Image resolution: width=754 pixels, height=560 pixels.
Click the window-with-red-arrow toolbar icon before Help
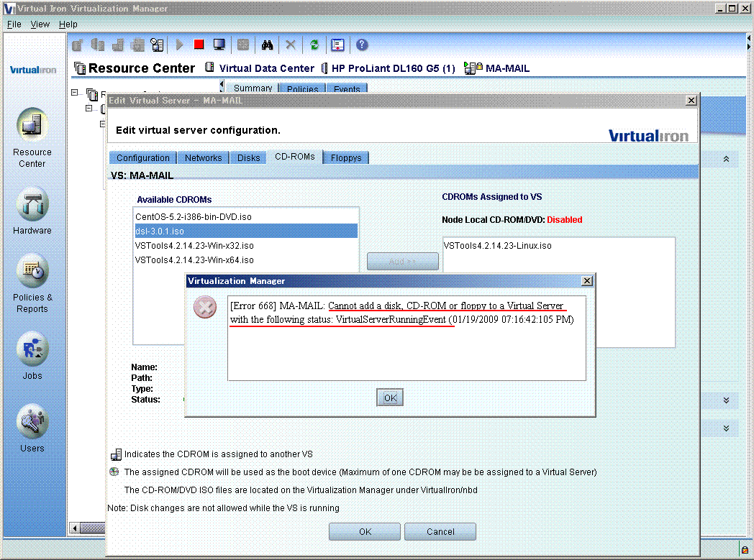point(338,45)
